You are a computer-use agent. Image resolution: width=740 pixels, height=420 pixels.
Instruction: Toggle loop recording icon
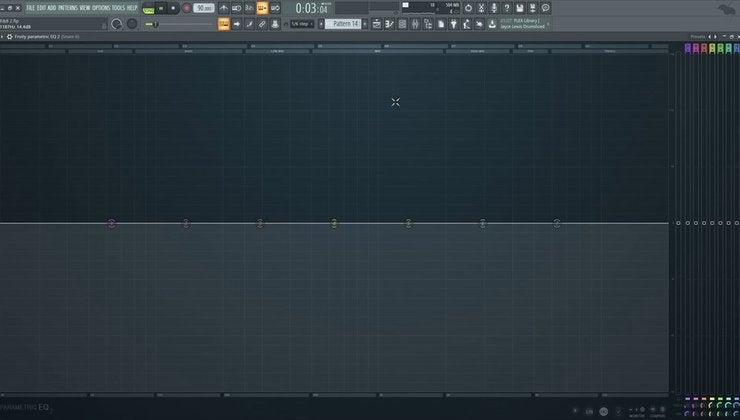275,8
